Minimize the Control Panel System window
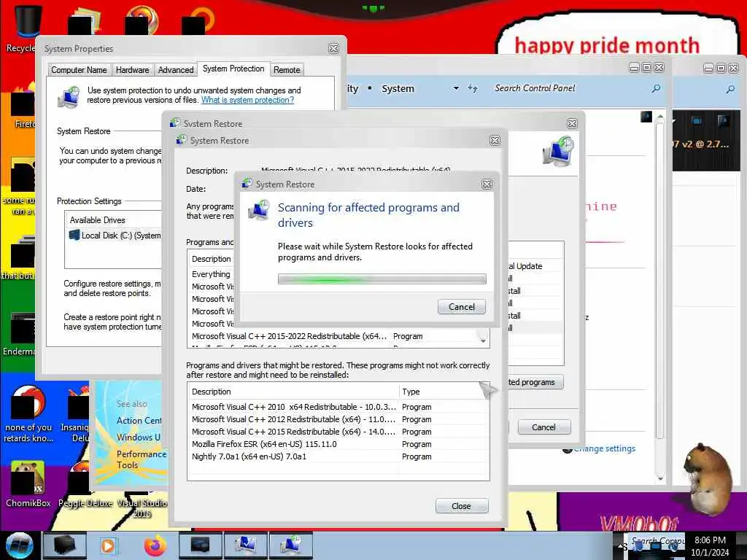 (634, 68)
